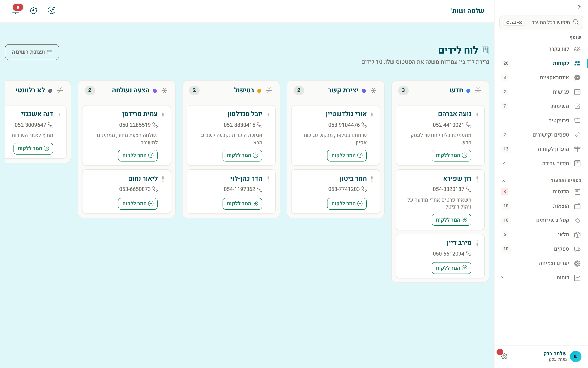Click phone number 053-9104476

point(344,125)
